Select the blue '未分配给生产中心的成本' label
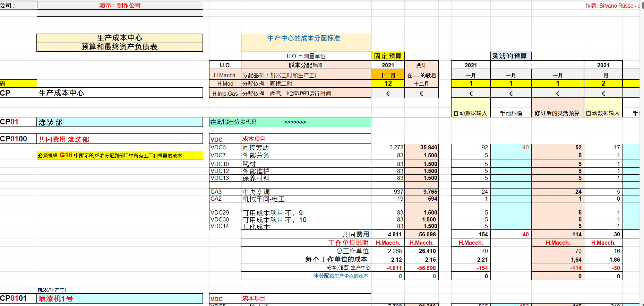Image resolution: width=644 pixels, height=306 pixels. point(306,276)
